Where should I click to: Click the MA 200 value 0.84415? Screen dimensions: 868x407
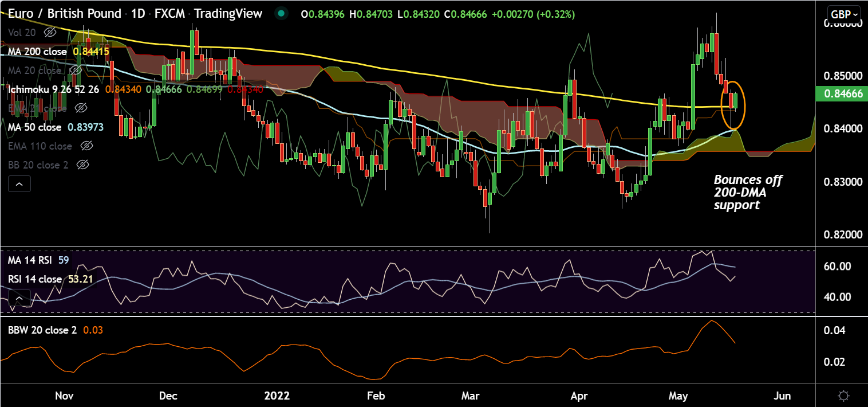(91, 52)
